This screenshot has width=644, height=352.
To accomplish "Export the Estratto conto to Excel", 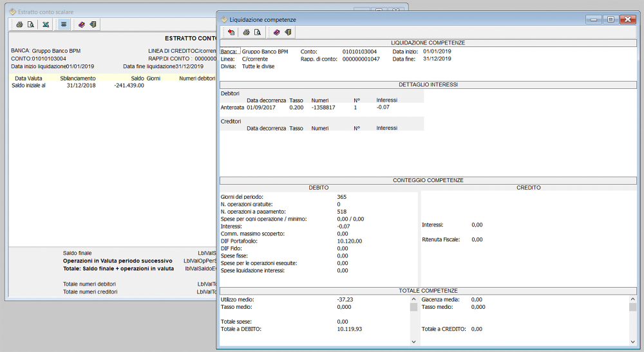I will coord(46,24).
